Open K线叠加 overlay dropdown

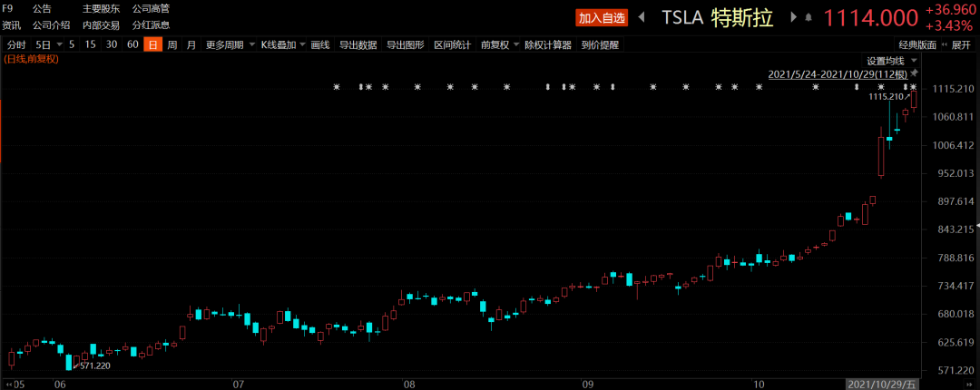pos(283,45)
